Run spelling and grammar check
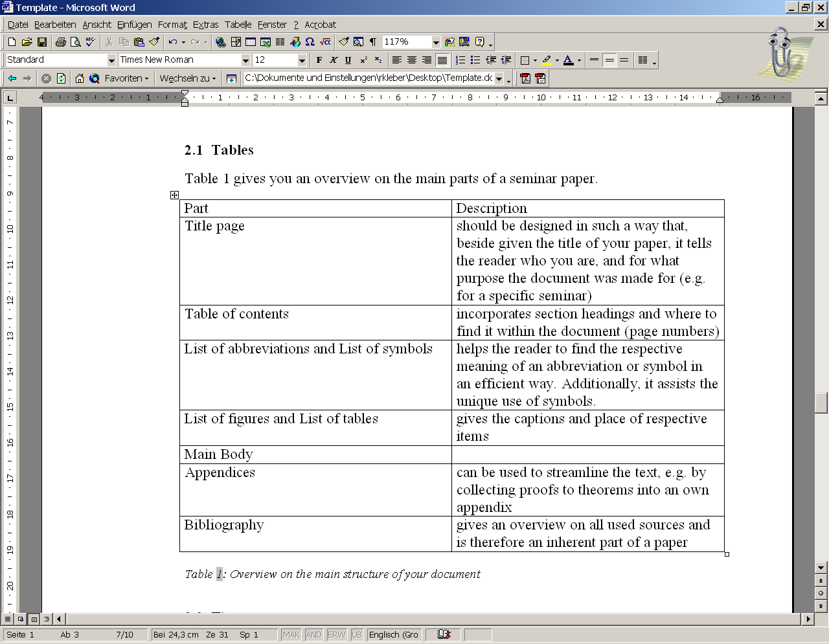Screen dimensions: 829x644 coord(91,42)
